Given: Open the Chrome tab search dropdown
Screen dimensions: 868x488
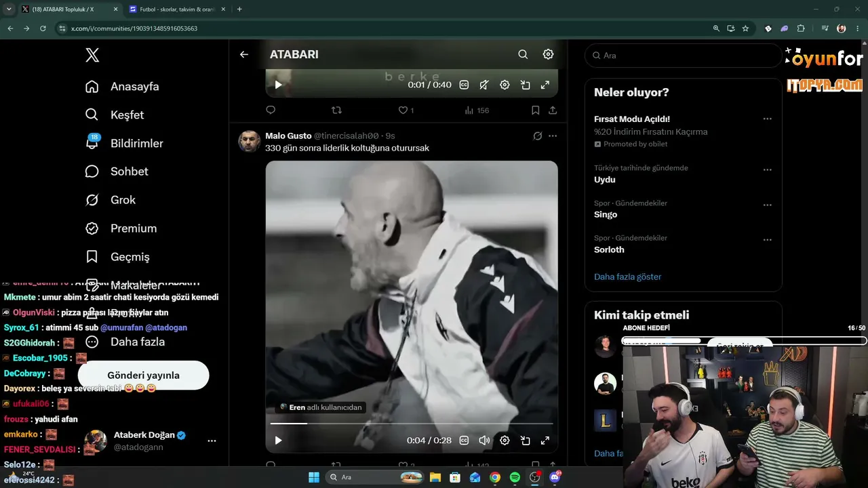Looking at the screenshot, I should (9, 9).
